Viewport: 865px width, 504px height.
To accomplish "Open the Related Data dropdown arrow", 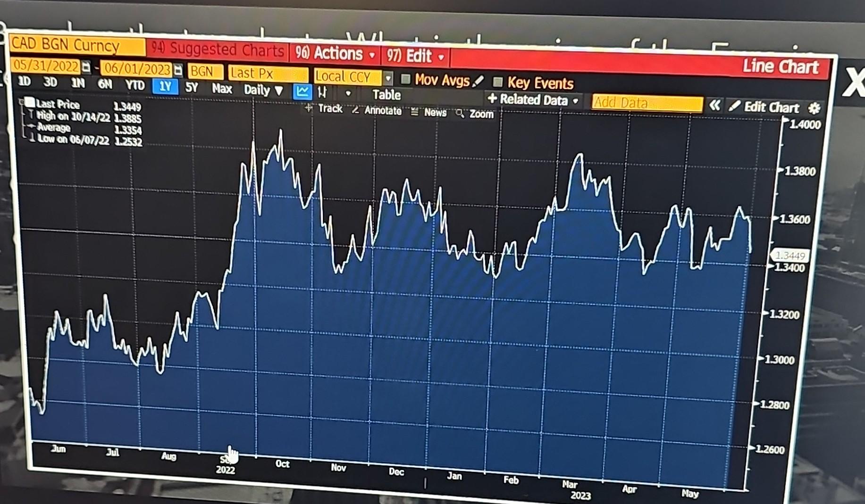I will pyautogui.click(x=575, y=101).
